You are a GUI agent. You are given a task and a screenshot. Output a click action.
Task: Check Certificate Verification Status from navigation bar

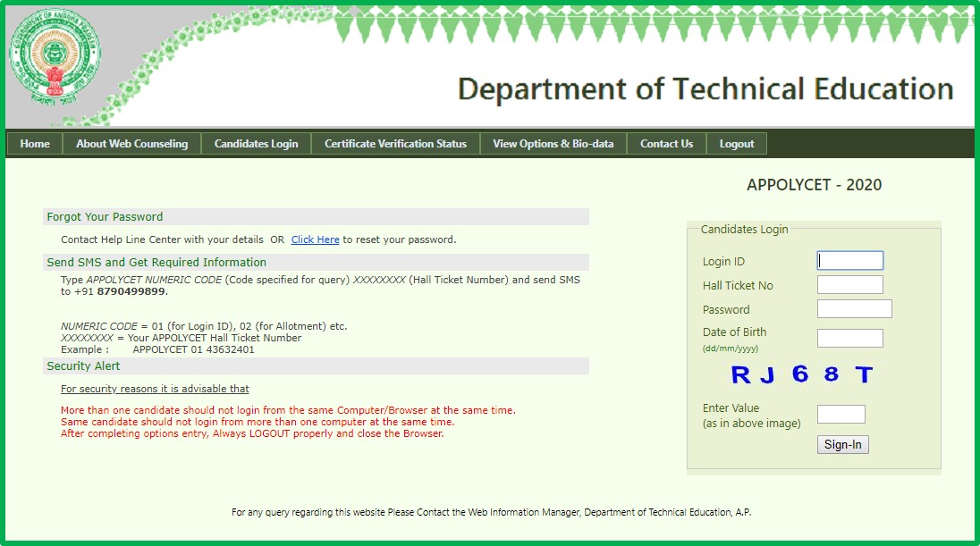[395, 143]
